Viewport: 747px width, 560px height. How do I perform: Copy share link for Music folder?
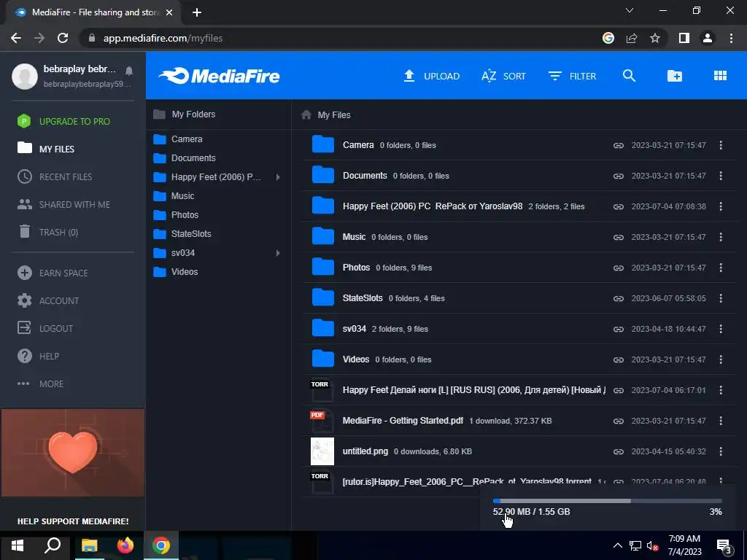(619, 237)
